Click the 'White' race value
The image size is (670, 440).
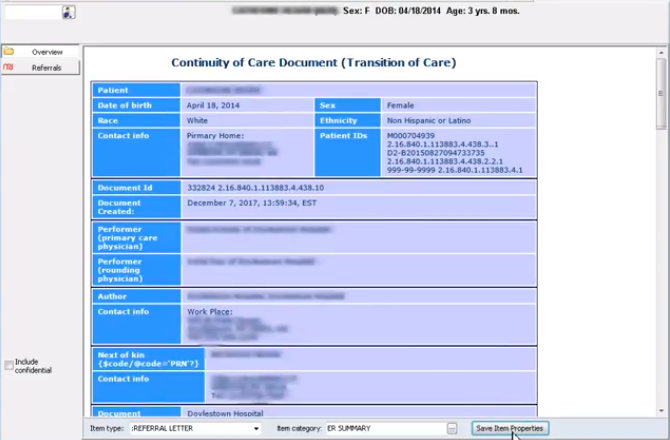197,120
